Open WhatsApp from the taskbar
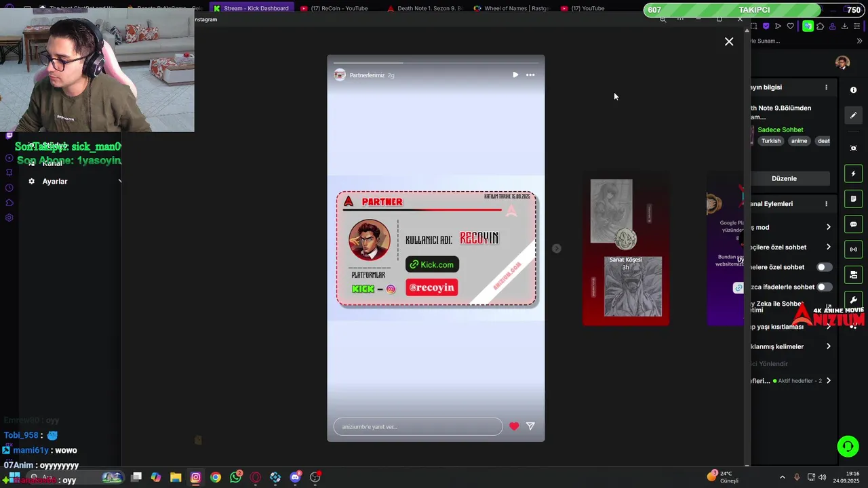 pos(235,477)
